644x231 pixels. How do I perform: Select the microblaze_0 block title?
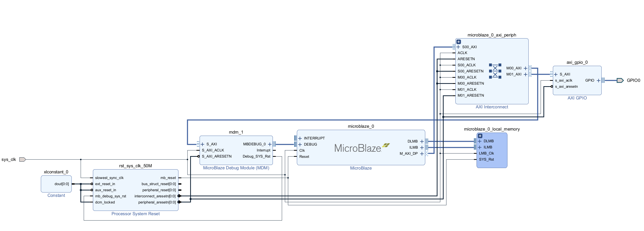(x=361, y=126)
